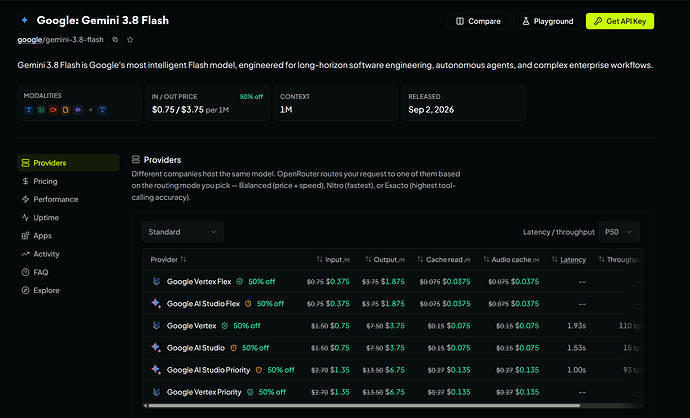The width and height of the screenshot is (690, 418).
Task: Click green shield icon next to Google Vertex Flex
Action: (240, 282)
